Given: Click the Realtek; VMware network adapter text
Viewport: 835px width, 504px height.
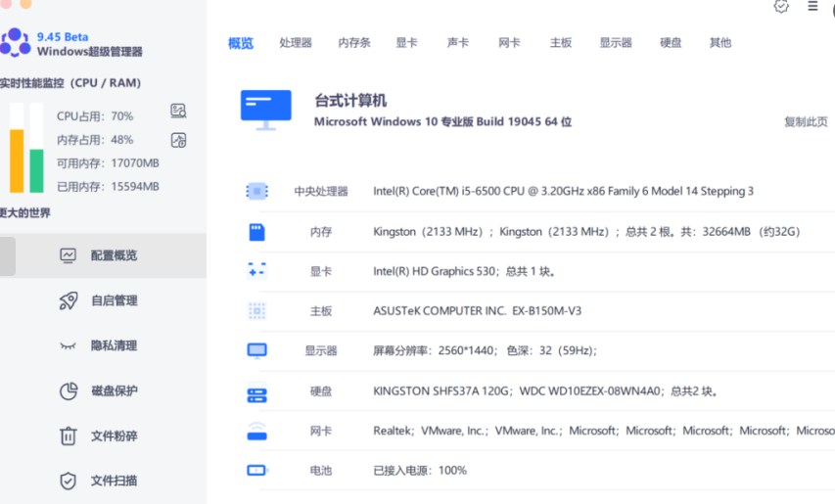Looking at the screenshot, I should (x=604, y=431).
